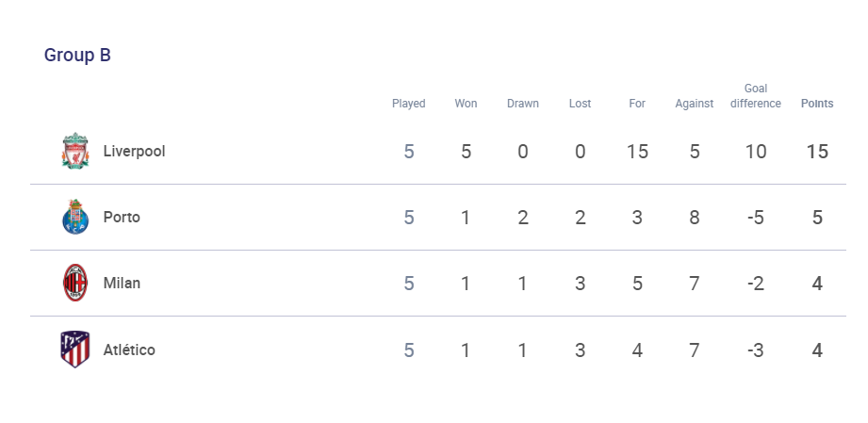
Task: Click Milan's goal difference of -2
Action: [x=756, y=284]
